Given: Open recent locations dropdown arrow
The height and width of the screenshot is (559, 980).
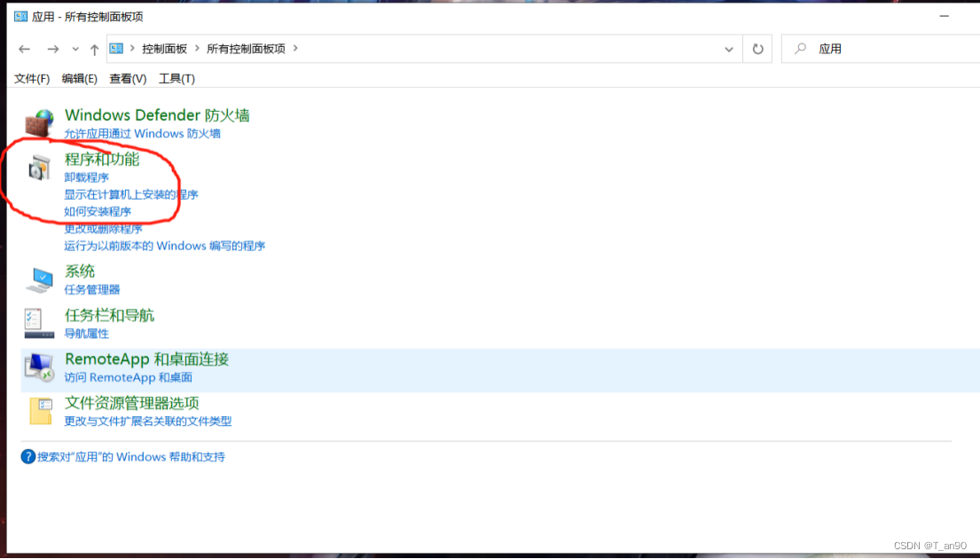Looking at the screenshot, I should tap(75, 49).
